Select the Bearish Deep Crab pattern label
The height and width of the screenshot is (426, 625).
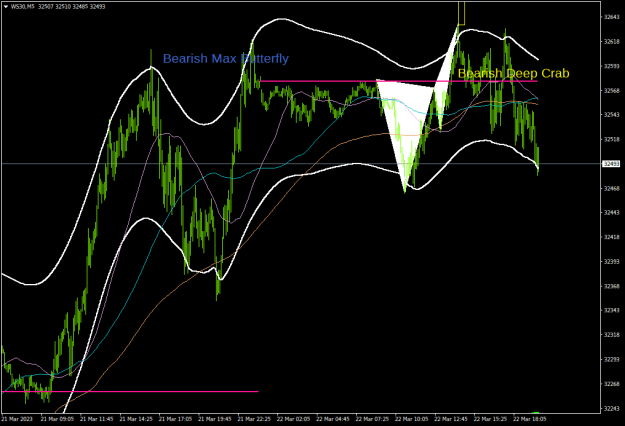tap(513, 73)
